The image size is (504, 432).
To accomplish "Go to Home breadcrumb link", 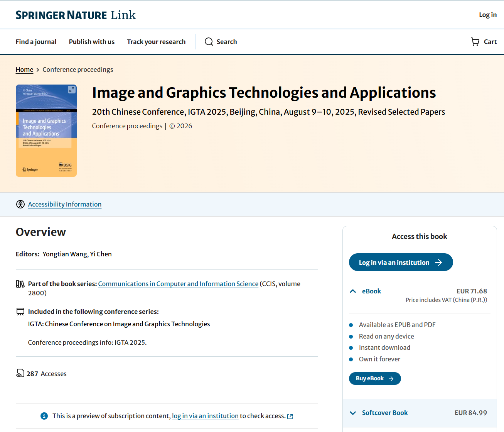I will pos(24,69).
